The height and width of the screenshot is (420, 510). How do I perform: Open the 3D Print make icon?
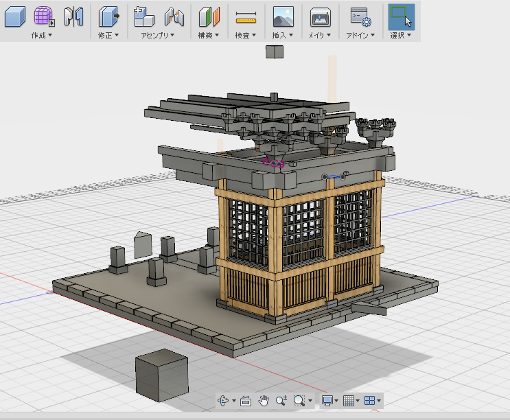[320, 17]
